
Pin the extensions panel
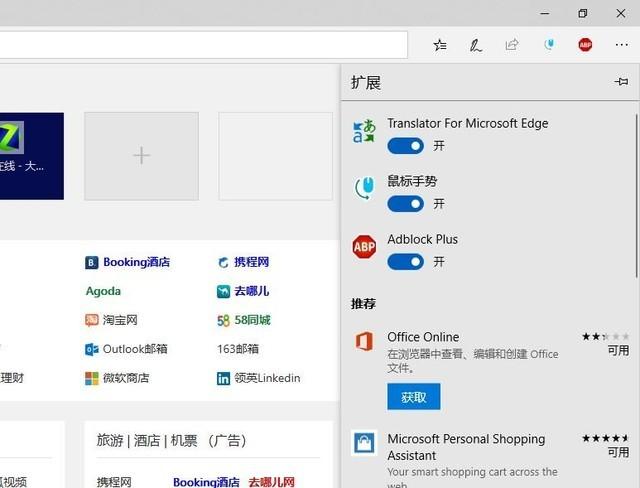pos(621,82)
